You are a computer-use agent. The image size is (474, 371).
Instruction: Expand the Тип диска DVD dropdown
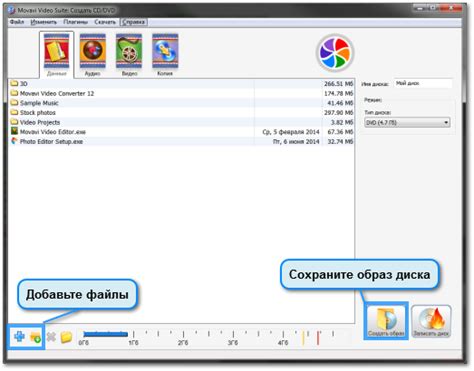click(407, 123)
